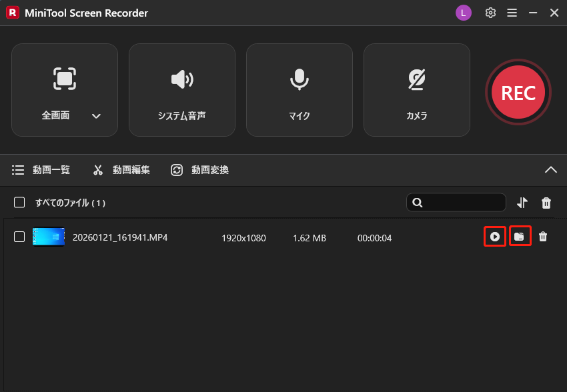Click the 全画面 capture area icon
567x392 pixels.
(x=64, y=79)
